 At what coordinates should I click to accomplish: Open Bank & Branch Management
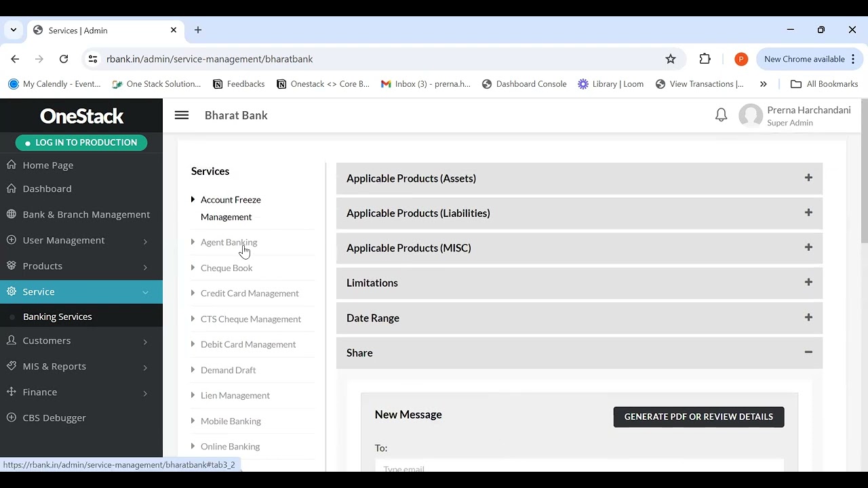tap(81, 214)
